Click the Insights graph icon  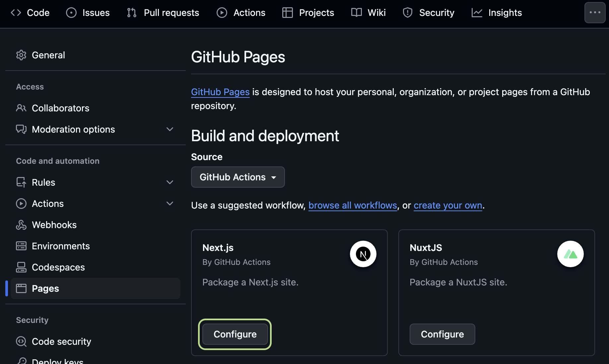click(x=477, y=13)
